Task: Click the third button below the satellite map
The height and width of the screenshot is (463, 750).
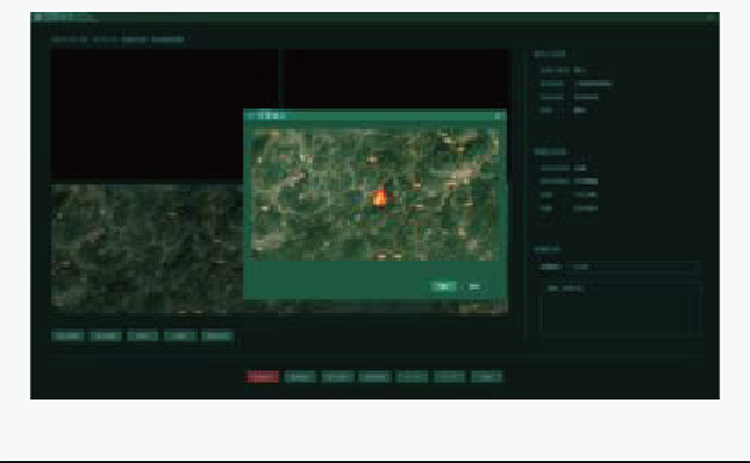Action: click(142, 336)
